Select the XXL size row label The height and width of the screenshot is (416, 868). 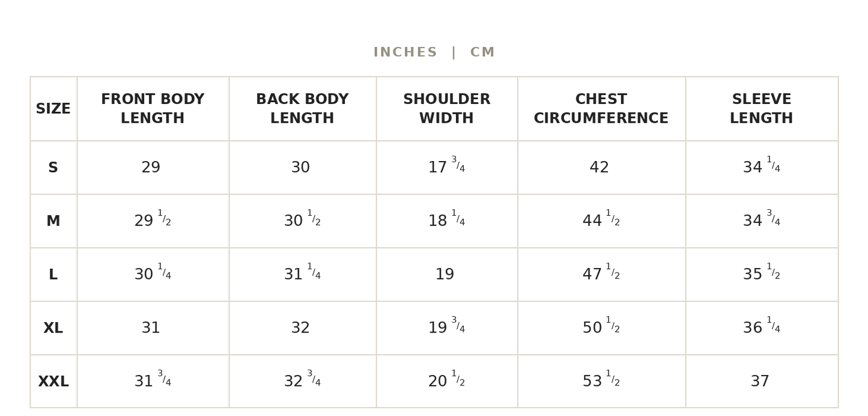[53, 382]
